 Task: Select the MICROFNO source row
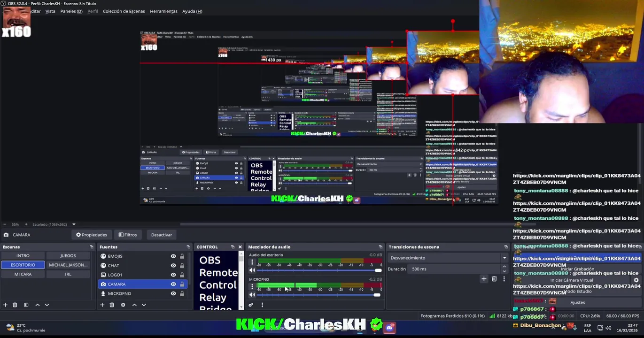143,294
